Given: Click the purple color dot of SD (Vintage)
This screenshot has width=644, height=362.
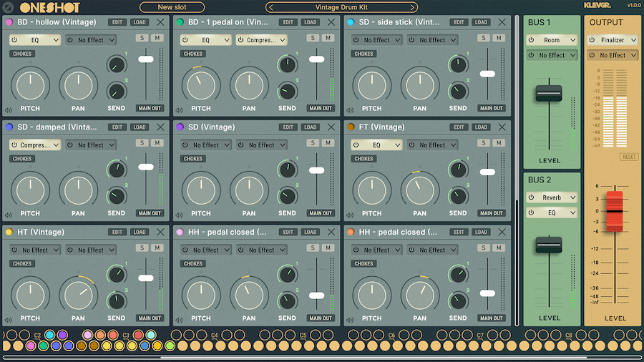Looking at the screenshot, I should tap(180, 127).
